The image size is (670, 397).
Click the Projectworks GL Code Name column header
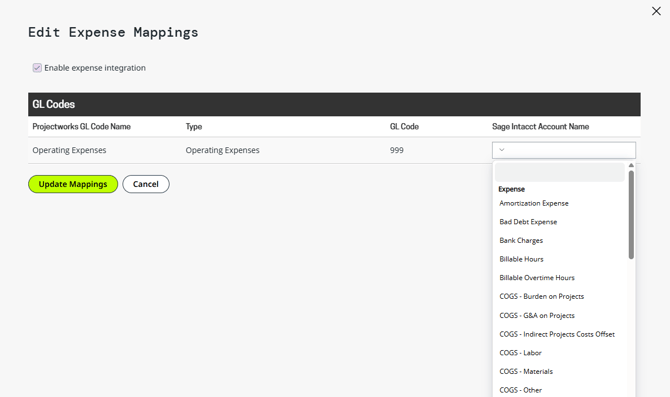82,126
